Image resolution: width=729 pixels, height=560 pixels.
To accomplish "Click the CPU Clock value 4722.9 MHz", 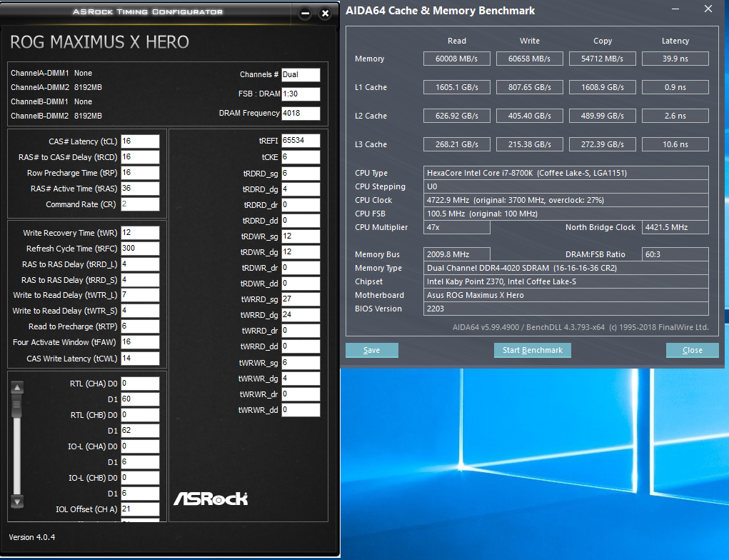I will pyautogui.click(x=565, y=201).
